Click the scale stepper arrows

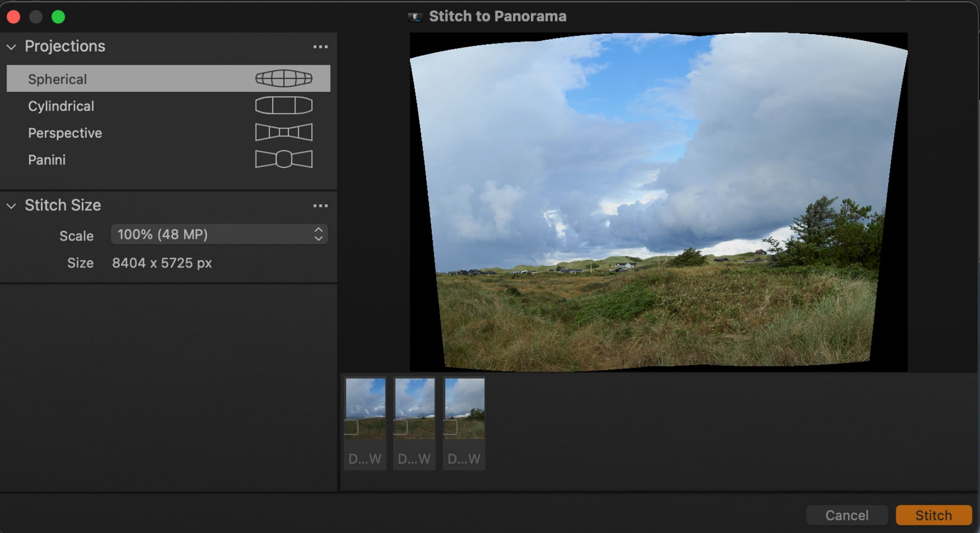(x=318, y=234)
